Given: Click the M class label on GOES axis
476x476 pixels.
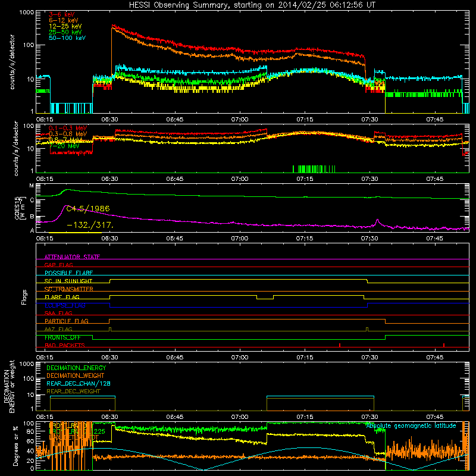Looking at the screenshot, I should [x=32, y=186].
